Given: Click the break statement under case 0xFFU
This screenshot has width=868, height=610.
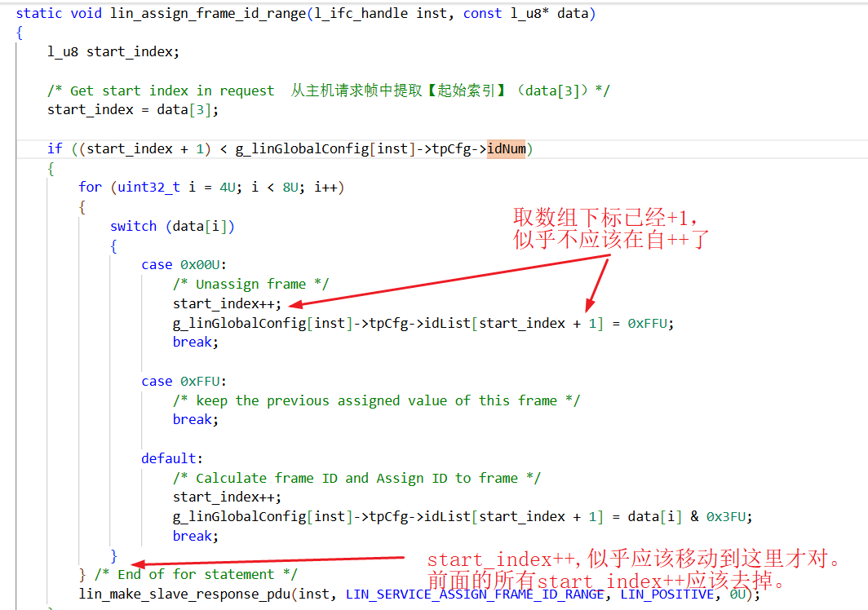Looking at the screenshot, I should (x=196, y=420).
